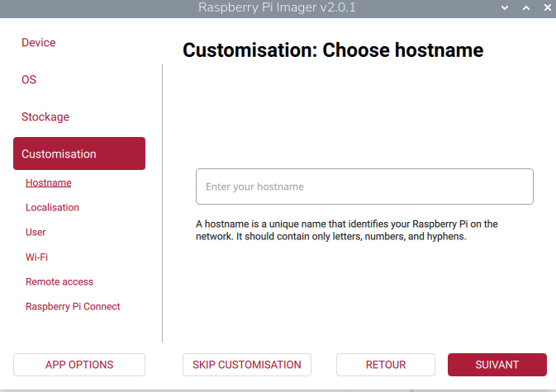Go to the OS step
Screen dimensions: 556x392
click(29, 80)
